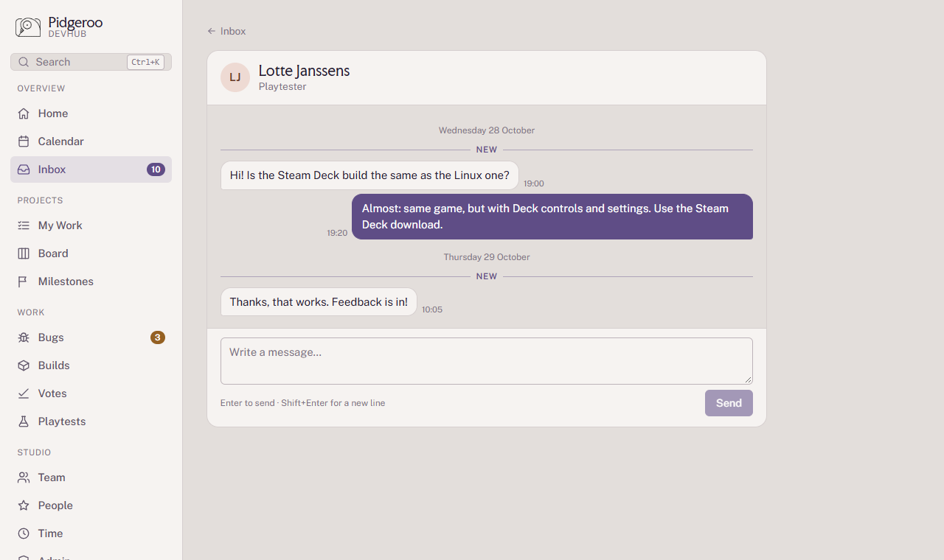
Task: Click the LJ avatar of Lotte Janssens
Action: (235, 77)
